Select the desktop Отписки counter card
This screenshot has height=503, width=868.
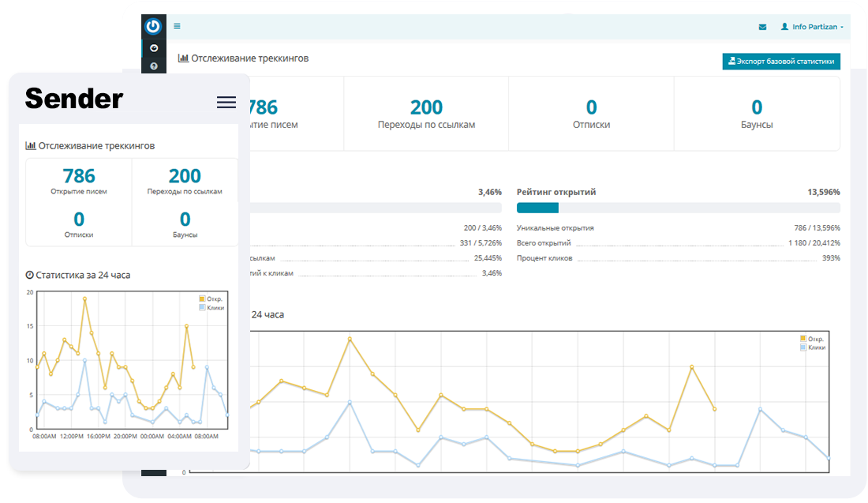pos(591,114)
